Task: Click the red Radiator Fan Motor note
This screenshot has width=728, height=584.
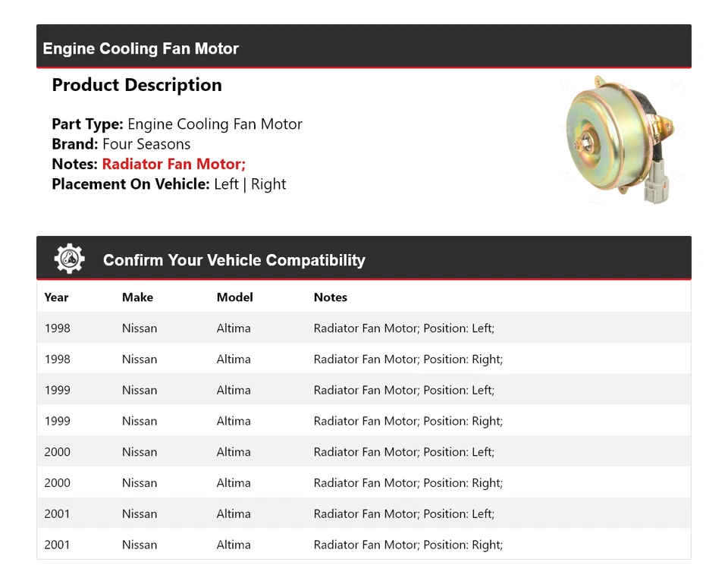Action: pyautogui.click(x=174, y=164)
